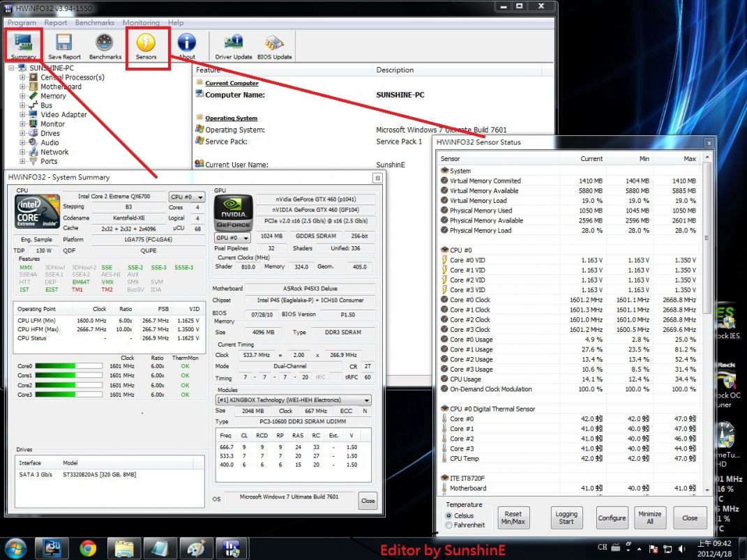Open Chrome from the taskbar
Screen dimensions: 747x560
(x=88, y=548)
